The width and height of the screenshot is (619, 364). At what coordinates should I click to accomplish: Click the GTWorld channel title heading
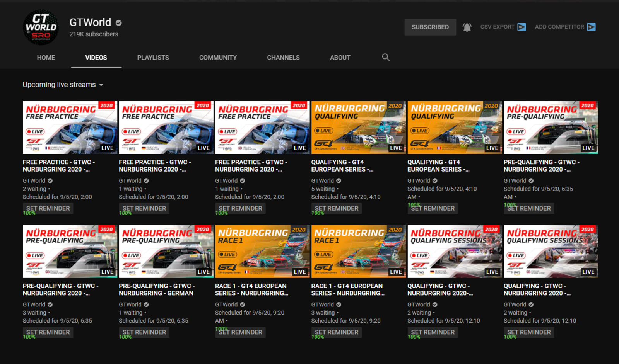coord(90,22)
